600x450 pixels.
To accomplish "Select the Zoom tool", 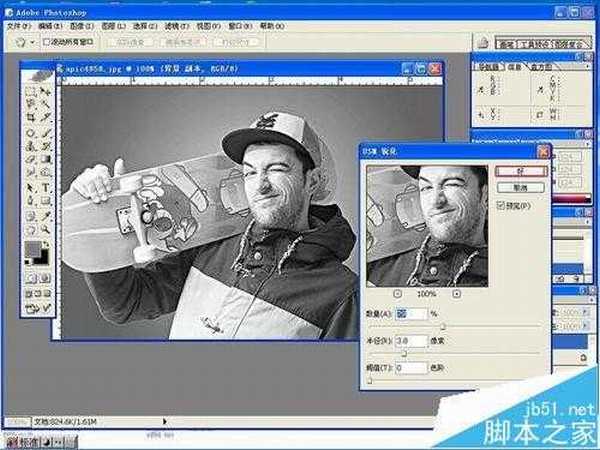I will tap(46, 230).
